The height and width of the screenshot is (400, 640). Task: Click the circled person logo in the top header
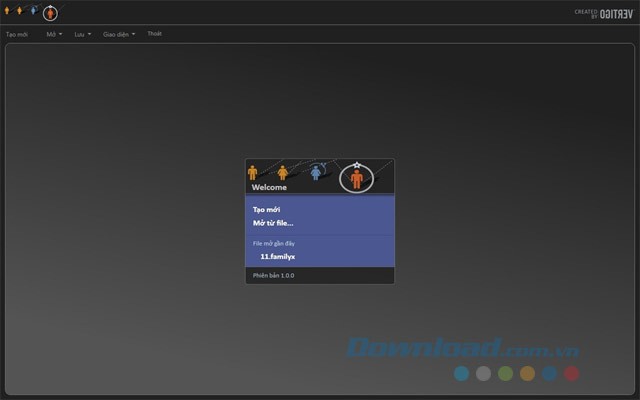click(x=50, y=13)
